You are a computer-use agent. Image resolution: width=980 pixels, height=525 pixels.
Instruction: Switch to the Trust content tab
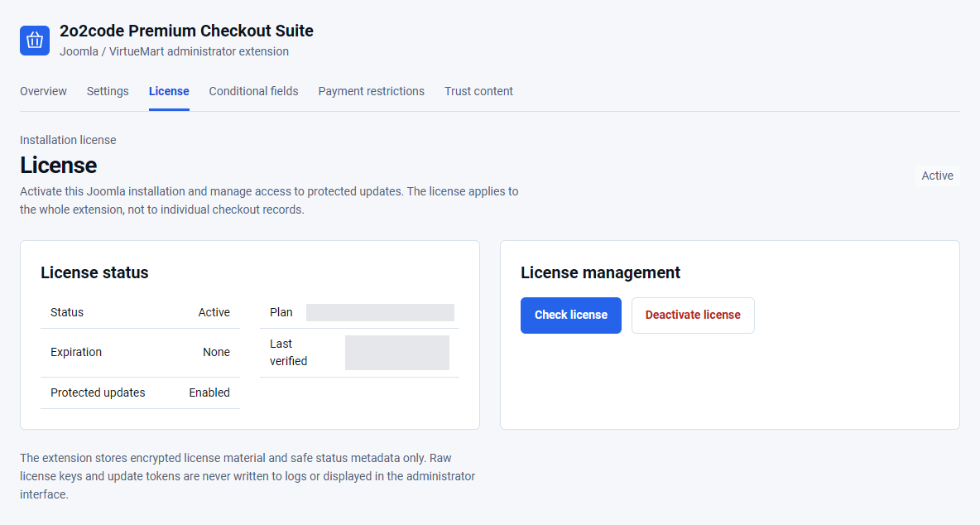[478, 91]
